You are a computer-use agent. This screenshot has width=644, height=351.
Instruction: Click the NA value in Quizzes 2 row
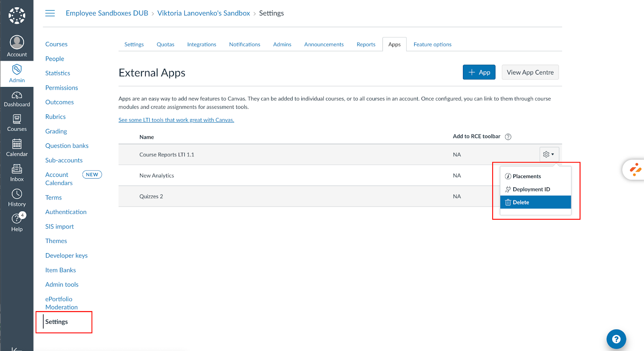(x=457, y=196)
